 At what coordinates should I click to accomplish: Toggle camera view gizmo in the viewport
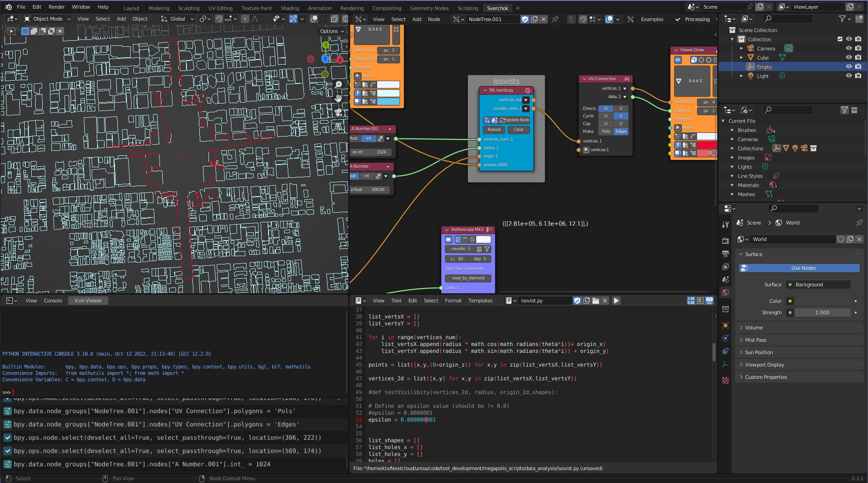point(338,112)
